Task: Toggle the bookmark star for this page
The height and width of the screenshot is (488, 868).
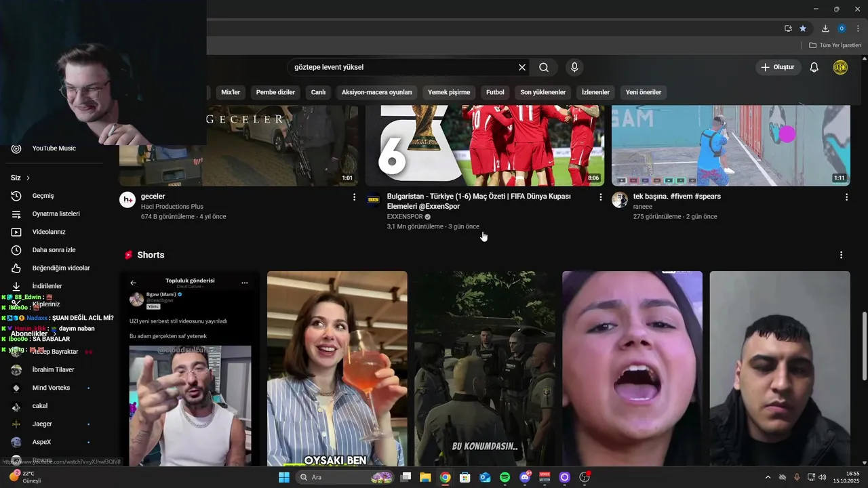Action: click(803, 28)
